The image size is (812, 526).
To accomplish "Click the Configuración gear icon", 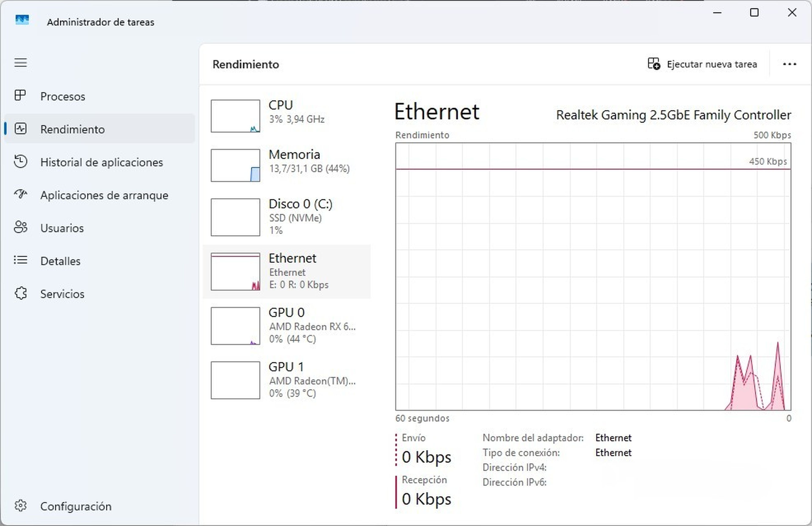I will 21,506.
